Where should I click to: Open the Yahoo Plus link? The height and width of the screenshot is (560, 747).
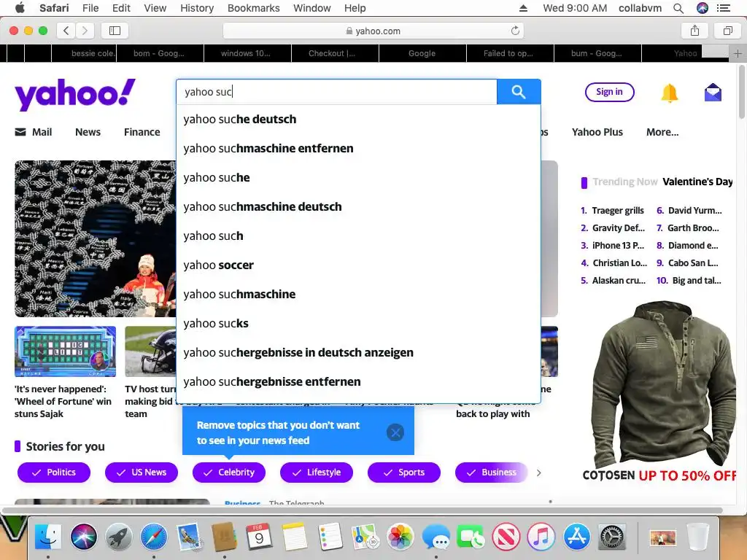point(597,132)
